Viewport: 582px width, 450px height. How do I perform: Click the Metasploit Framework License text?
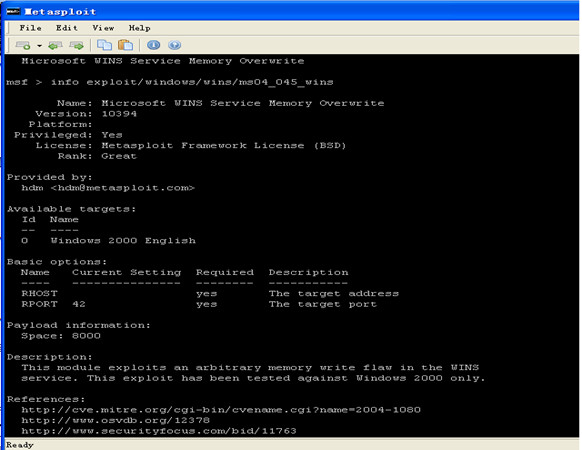[224, 146]
